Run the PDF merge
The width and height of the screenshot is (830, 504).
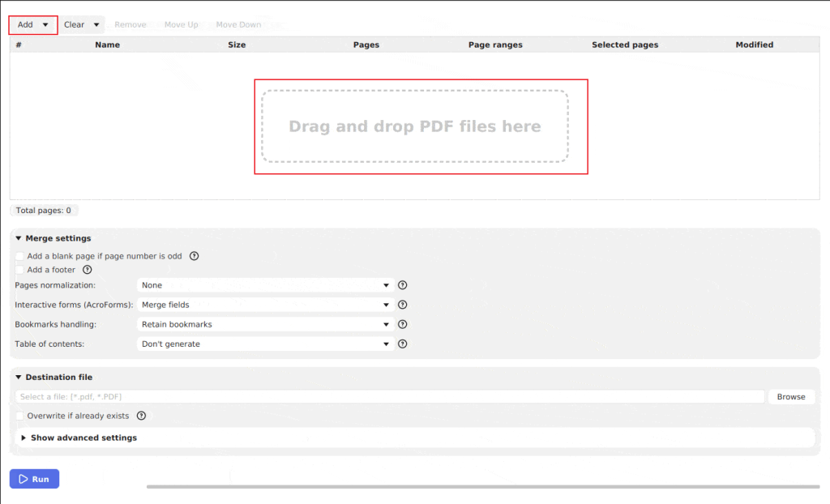tap(34, 479)
